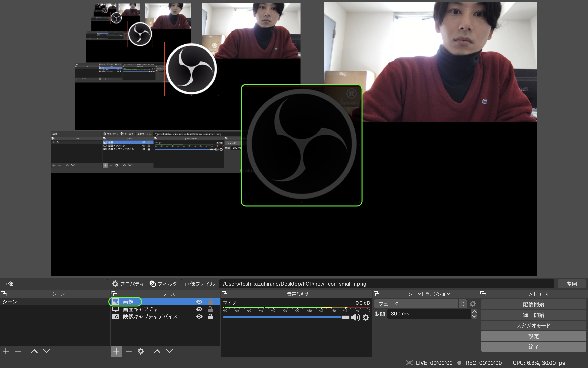
Task: Click the REC status indicator dot
Action: [459, 363]
